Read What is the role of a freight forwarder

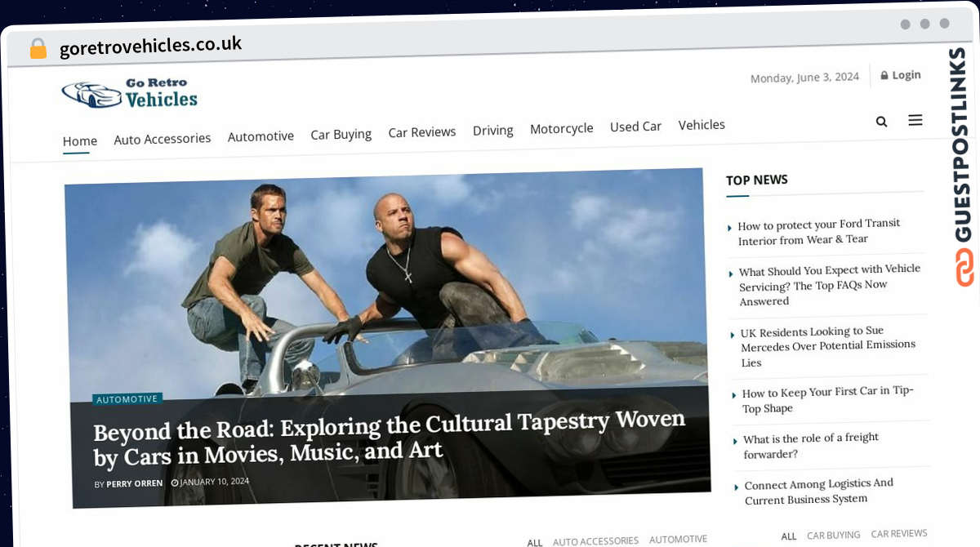click(810, 446)
